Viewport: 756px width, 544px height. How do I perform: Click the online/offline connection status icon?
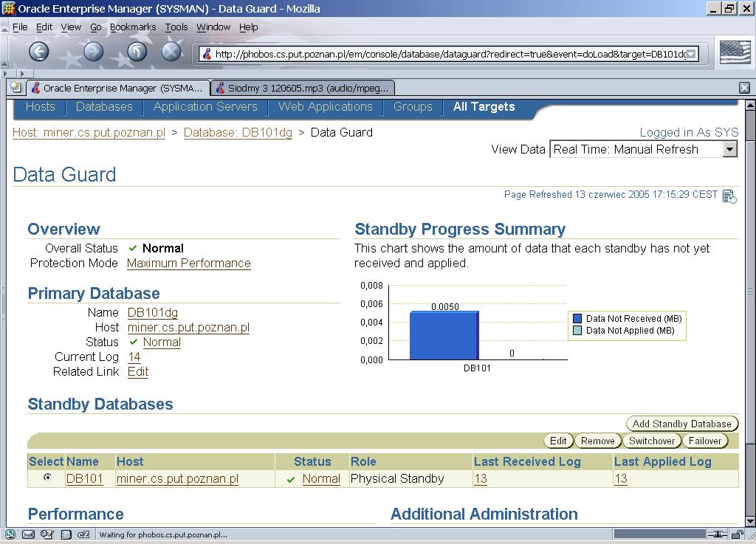click(x=718, y=534)
